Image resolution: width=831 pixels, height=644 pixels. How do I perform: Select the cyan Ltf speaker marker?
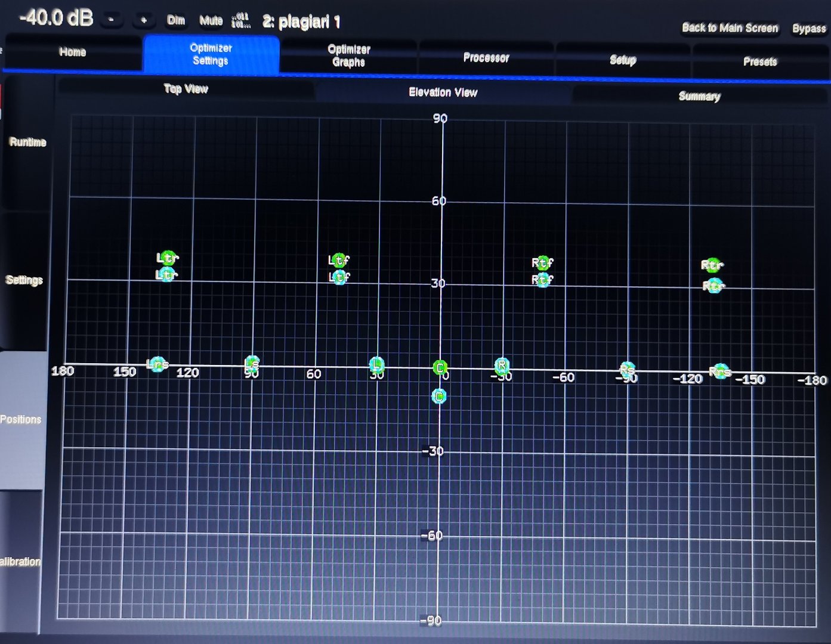tap(339, 277)
